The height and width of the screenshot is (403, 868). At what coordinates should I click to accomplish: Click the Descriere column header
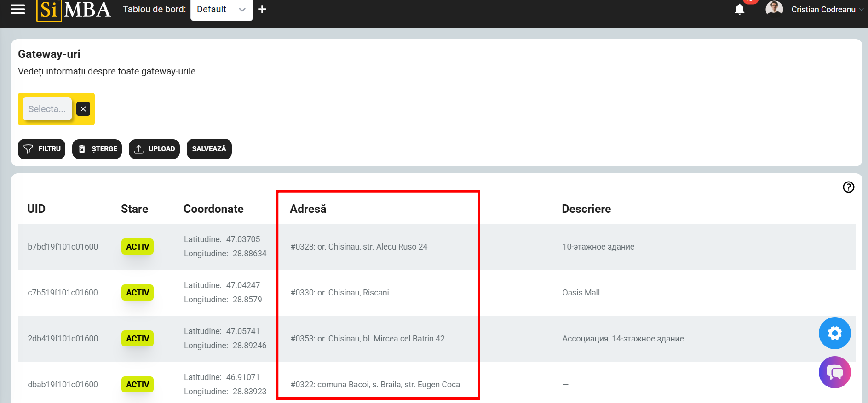[x=586, y=209]
